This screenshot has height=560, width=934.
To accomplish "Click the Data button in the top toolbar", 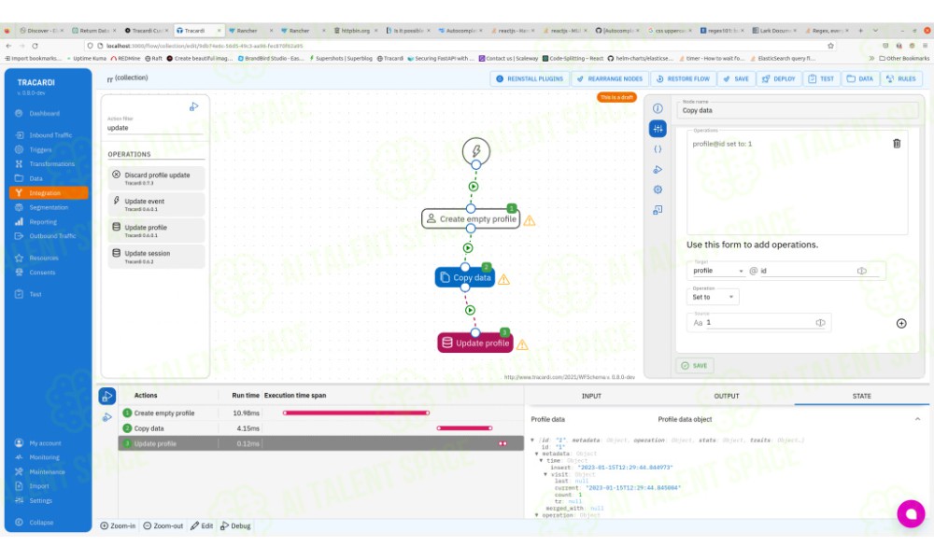I will 859,78.
